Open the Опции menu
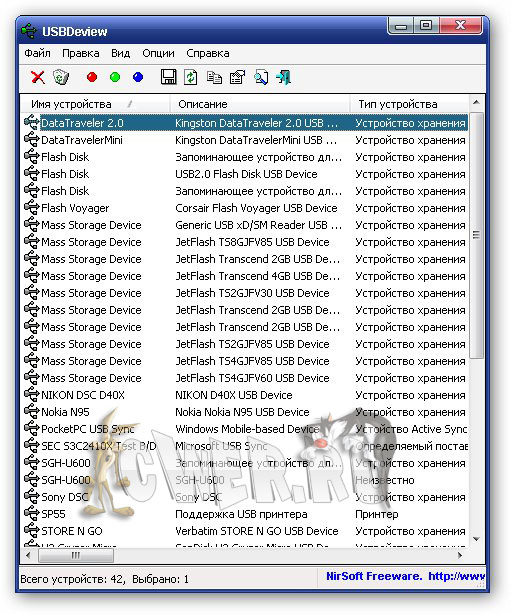This screenshot has height=614, width=511. pos(158,53)
